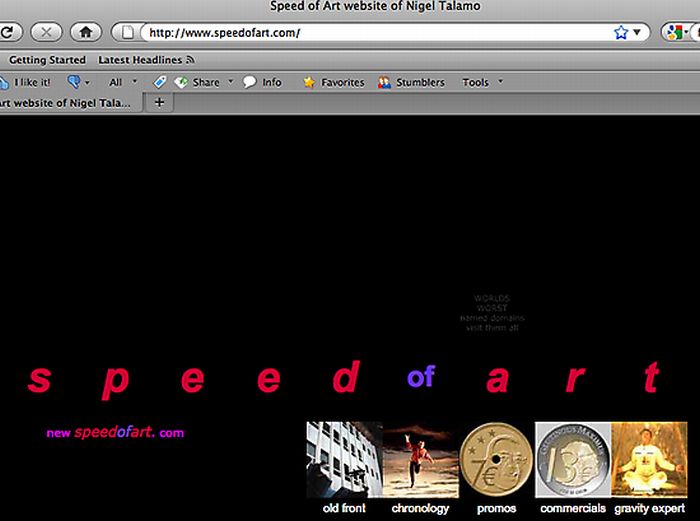This screenshot has height=521, width=700.
Task: Click the page icon beside the URL
Action: [x=128, y=33]
